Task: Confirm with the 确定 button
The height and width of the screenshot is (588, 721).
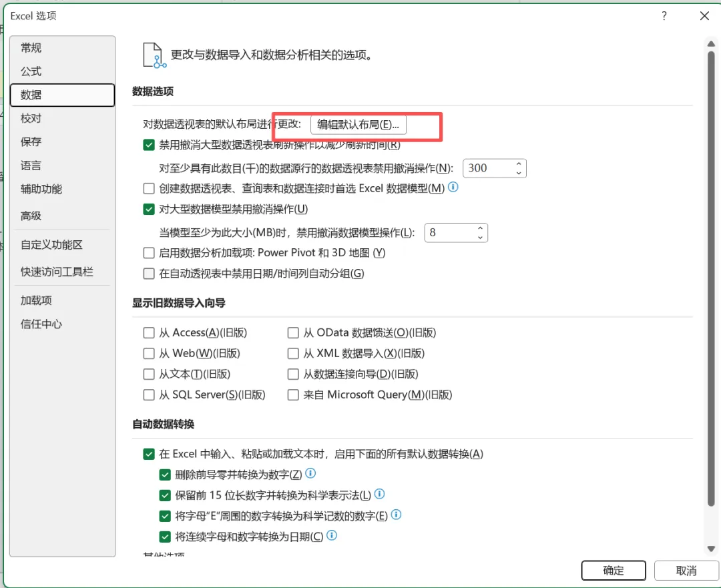Action: click(x=614, y=571)
